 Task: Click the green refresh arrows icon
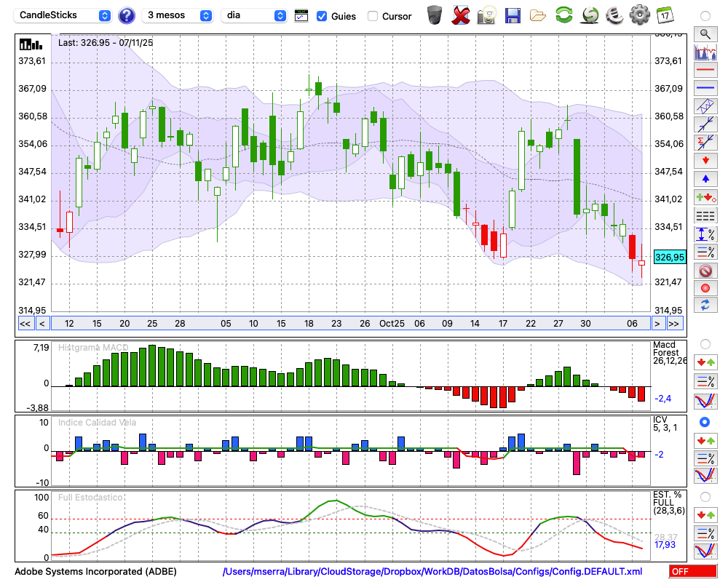[x=563, y=15]
